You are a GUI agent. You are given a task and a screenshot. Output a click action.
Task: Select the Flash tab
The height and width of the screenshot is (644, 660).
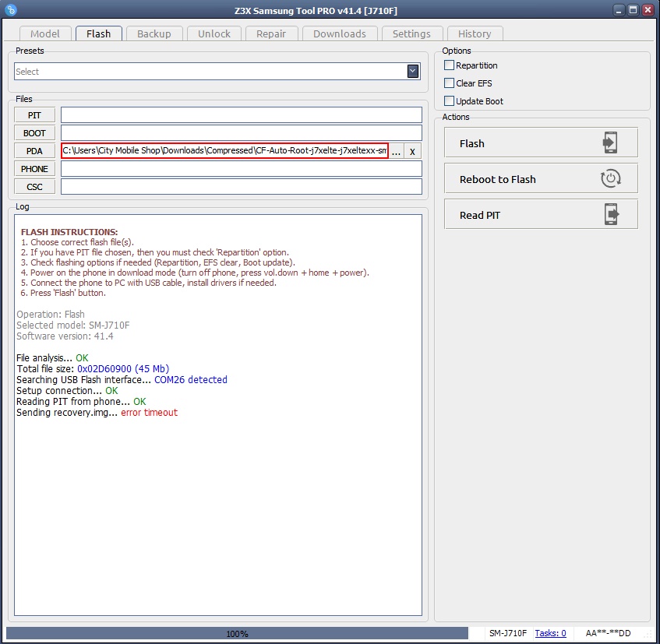[98, 33]
